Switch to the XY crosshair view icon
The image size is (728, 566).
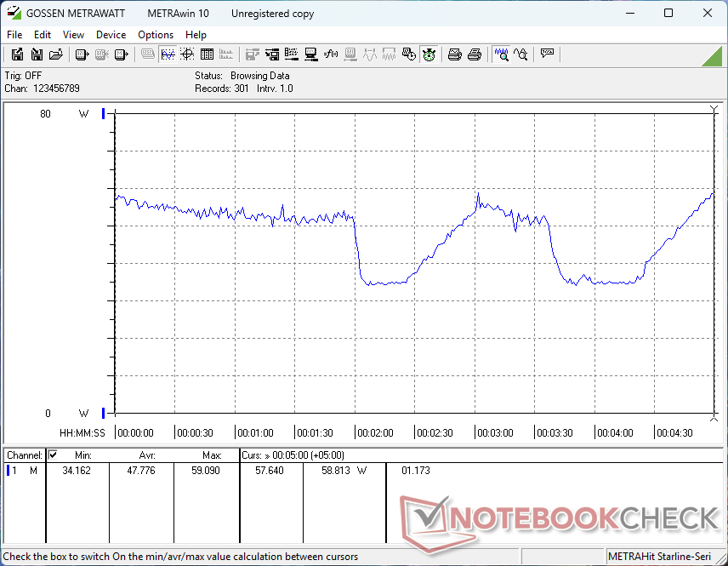pyautogui.click(x=187, y=54)
